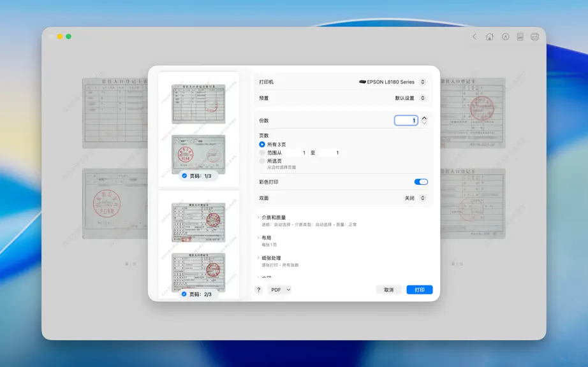Click the 打印 button
588x367 pixels.
point(420,290)
